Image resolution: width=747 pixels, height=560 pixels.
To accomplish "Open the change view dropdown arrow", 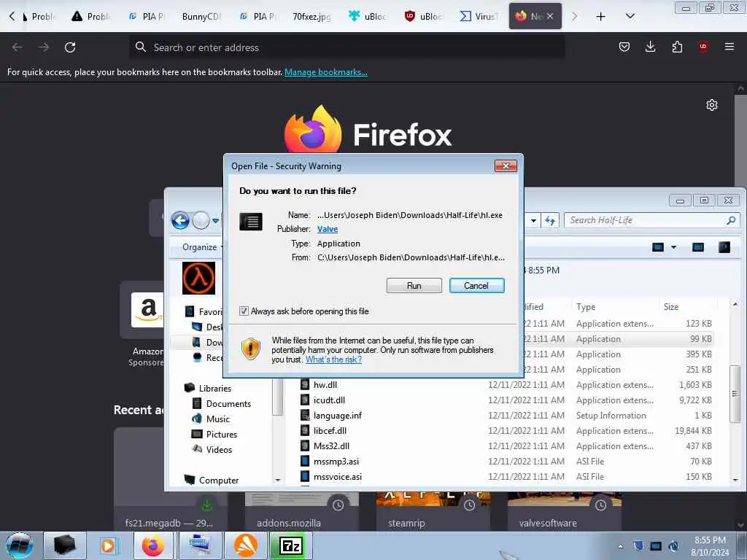I will (673, 247).
